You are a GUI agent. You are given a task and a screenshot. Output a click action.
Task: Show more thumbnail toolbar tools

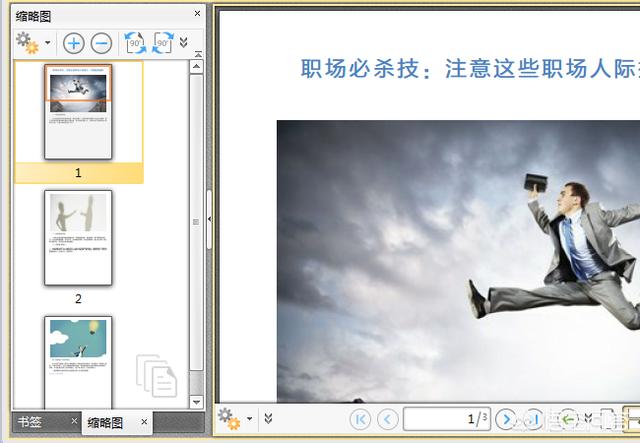(184, 42)
